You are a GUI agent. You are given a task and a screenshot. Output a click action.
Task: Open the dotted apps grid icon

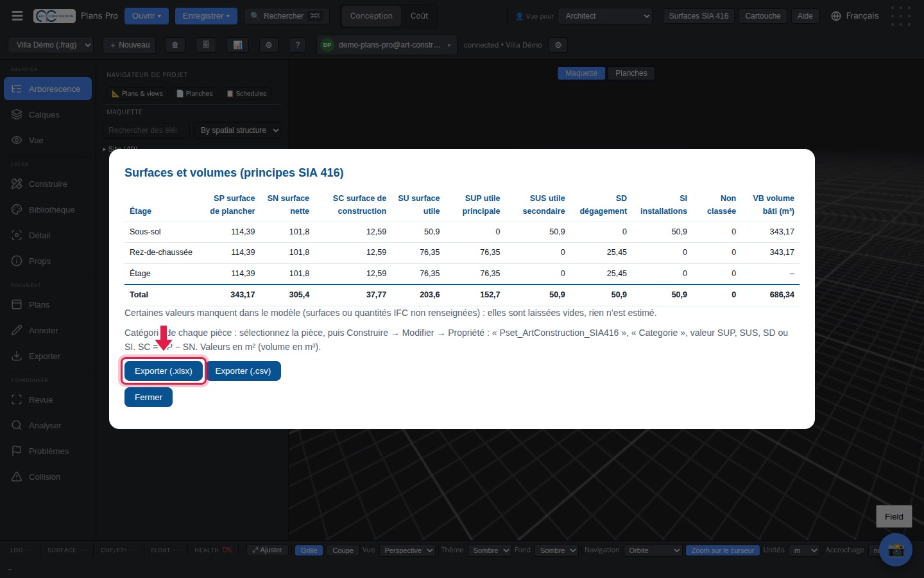pyautogui.click(x=901, y=15)
